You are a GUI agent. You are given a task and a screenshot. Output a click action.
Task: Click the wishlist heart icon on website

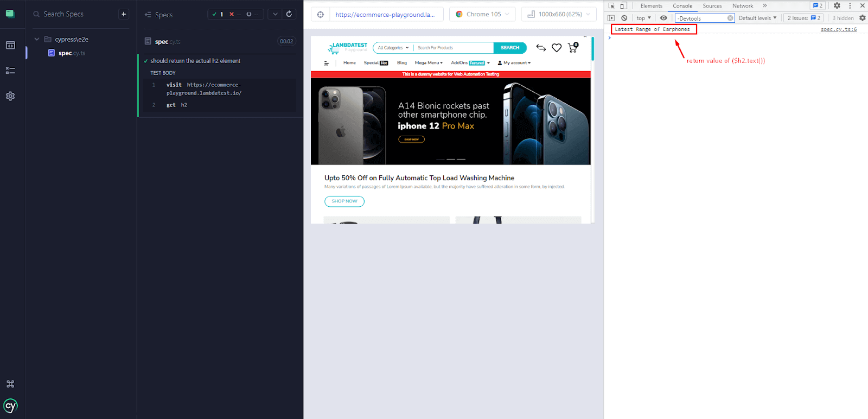click(x=557, y=48)
